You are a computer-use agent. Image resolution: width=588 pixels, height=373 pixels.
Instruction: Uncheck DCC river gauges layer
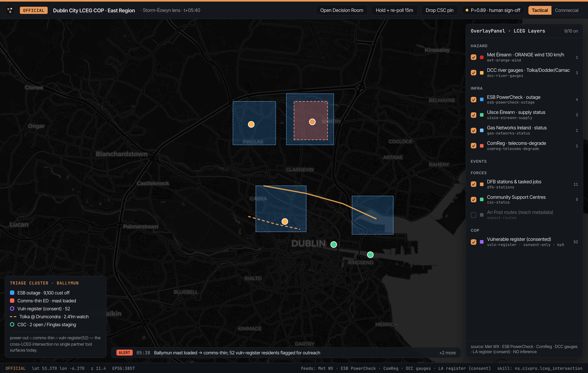pos(473,73)
